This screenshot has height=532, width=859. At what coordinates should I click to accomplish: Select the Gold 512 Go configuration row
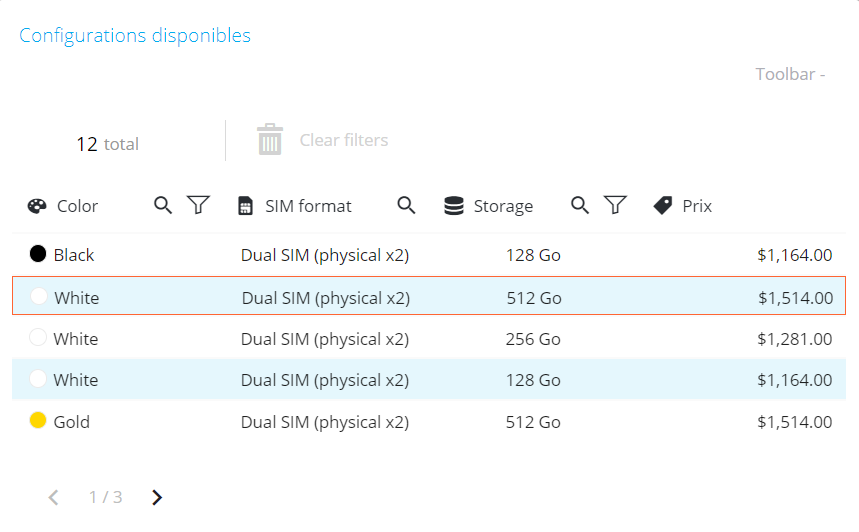pyautogui.click(x=429, y=421)
